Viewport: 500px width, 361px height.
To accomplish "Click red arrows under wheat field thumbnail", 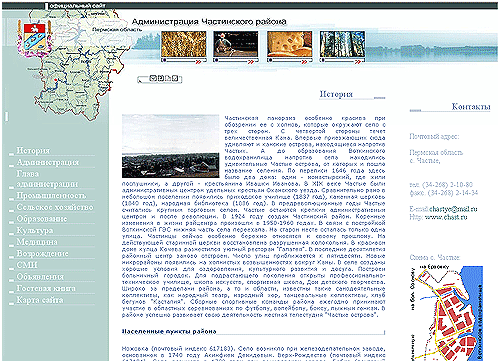I will (x=198, y=62).
